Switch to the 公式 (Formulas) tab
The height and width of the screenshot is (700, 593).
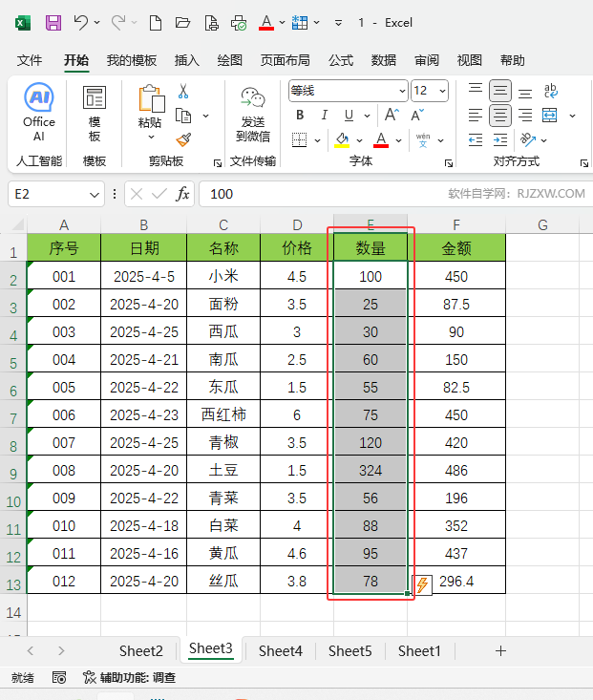coord(341,60)
